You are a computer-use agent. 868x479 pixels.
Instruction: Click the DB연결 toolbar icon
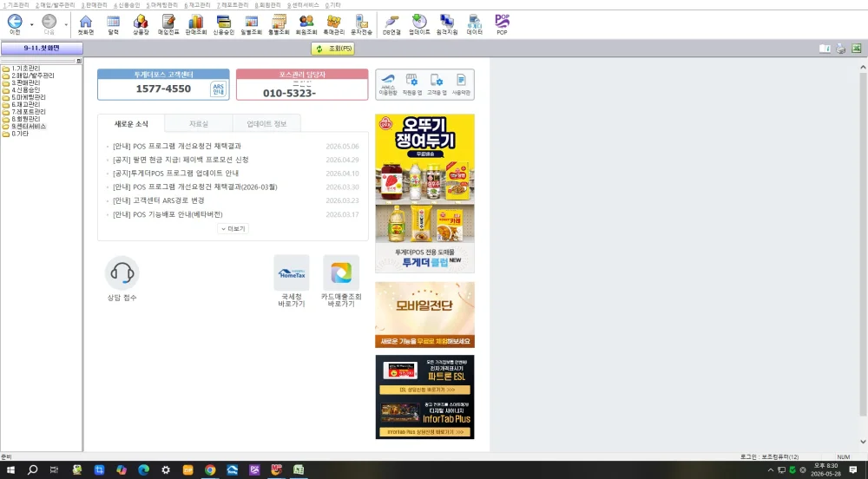(x=391, y=25)
